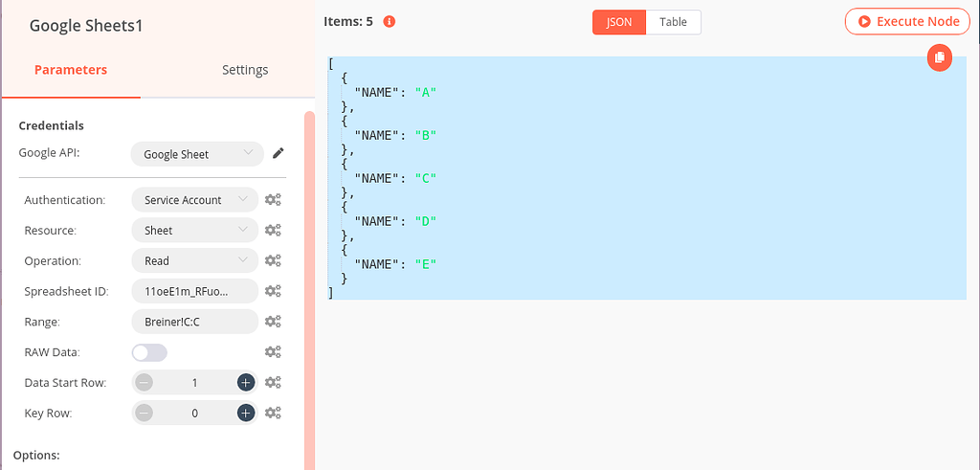Click the pencil icon to edit Google API credentials
Viewport: 980px width, 470px height.
(278, 153)
